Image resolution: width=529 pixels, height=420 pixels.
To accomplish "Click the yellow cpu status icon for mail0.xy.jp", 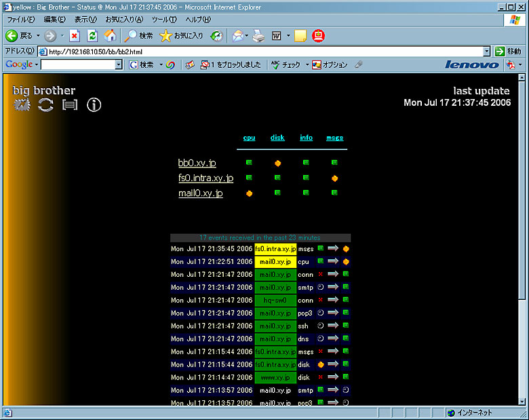I will (249, 193).
